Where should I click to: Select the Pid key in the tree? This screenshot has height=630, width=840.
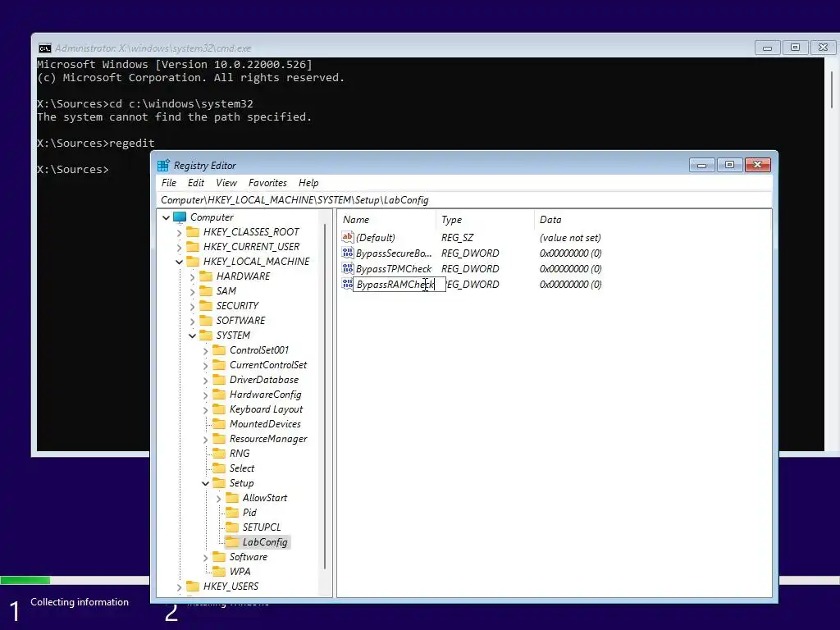coord(249,513)
